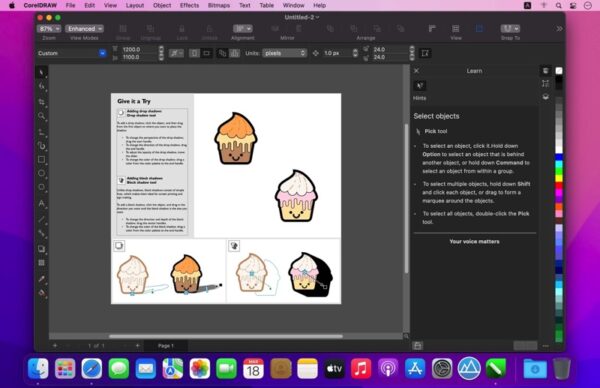
Task: Select the Polygon tool
Action: tap(41, 187)
